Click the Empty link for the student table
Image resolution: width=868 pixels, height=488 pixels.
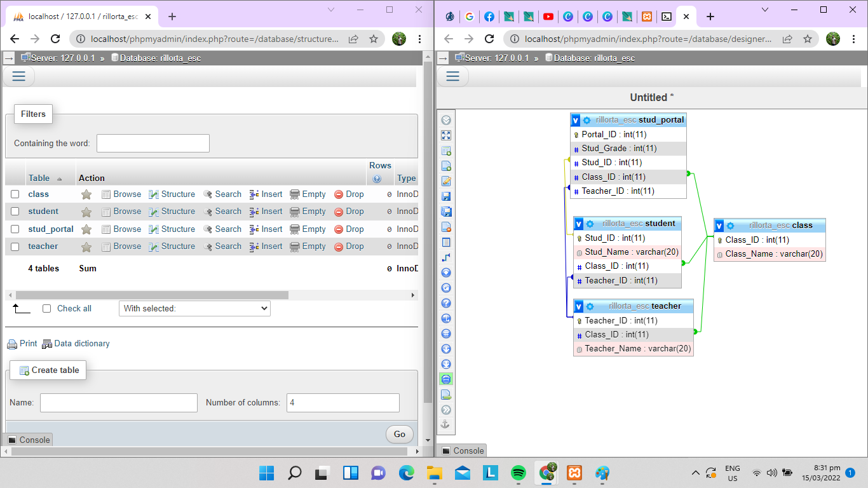point(308,212)
